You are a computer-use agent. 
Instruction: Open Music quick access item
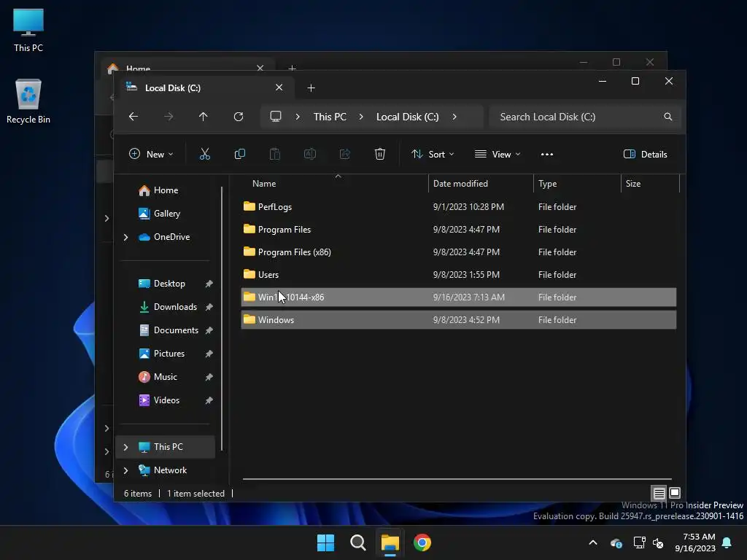click(x=166, y=377)
